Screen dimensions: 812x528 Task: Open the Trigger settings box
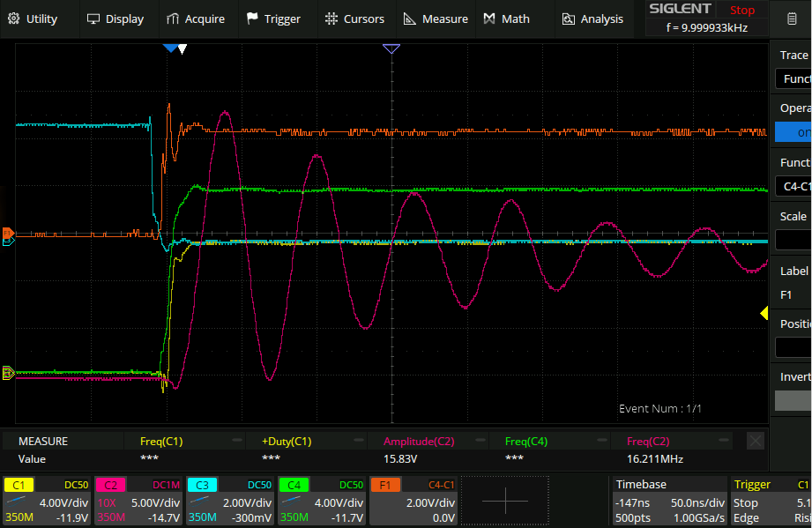pyautogui.click(x=771, y=500)
